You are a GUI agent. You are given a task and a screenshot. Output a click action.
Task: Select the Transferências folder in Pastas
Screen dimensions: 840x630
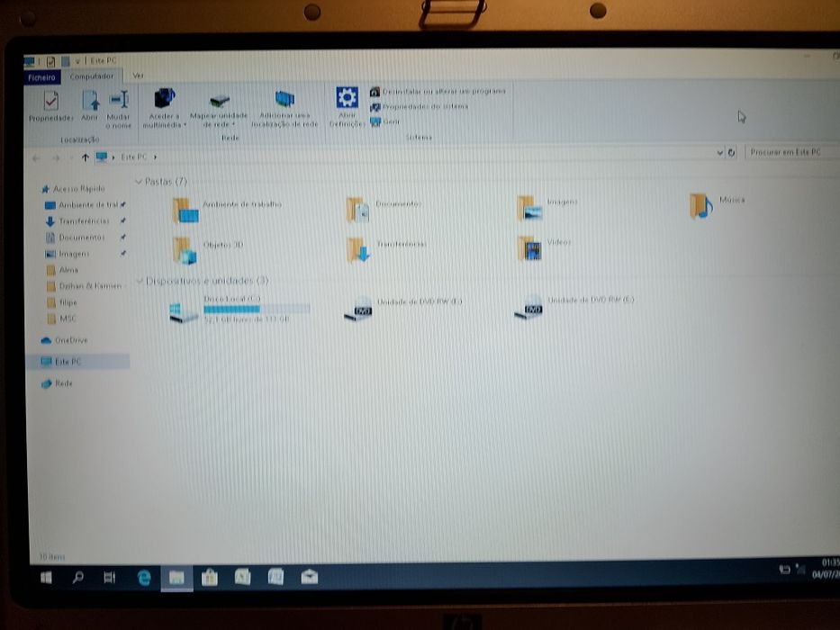point(386,249)
